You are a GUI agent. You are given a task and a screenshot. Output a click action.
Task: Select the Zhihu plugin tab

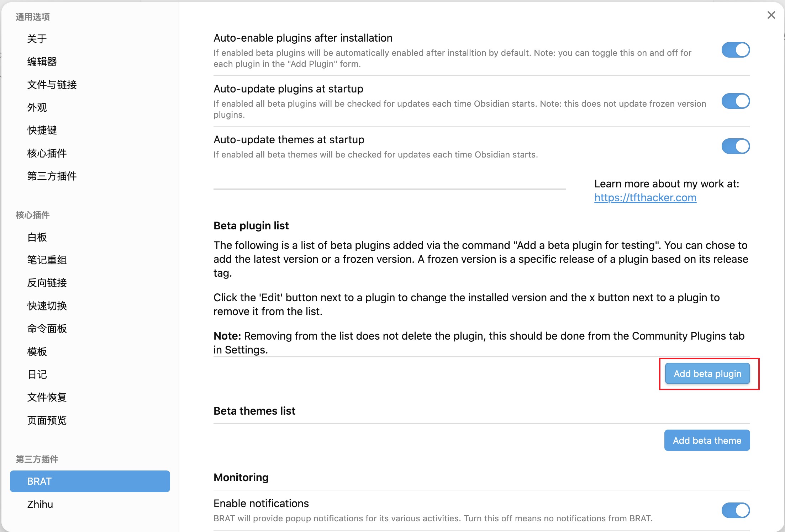pyautogui.click(x=40, y=504)
